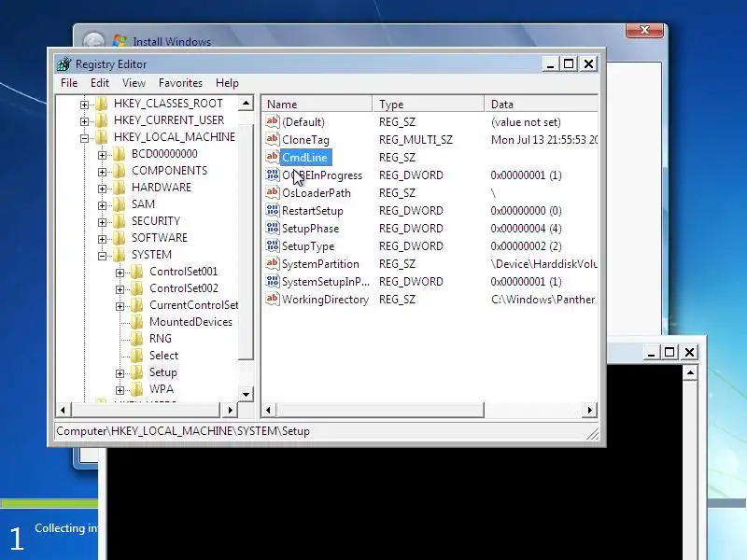This screenshot has width=747, height=560.
Task: Click the RestartSetup DWORD value icon
Action: [273, 210]
